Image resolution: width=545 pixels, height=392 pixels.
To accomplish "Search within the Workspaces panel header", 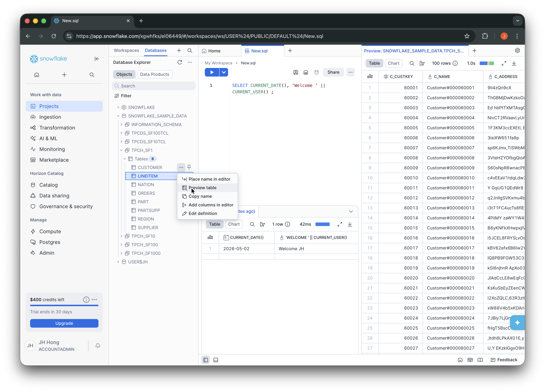I will pos(190,50).
